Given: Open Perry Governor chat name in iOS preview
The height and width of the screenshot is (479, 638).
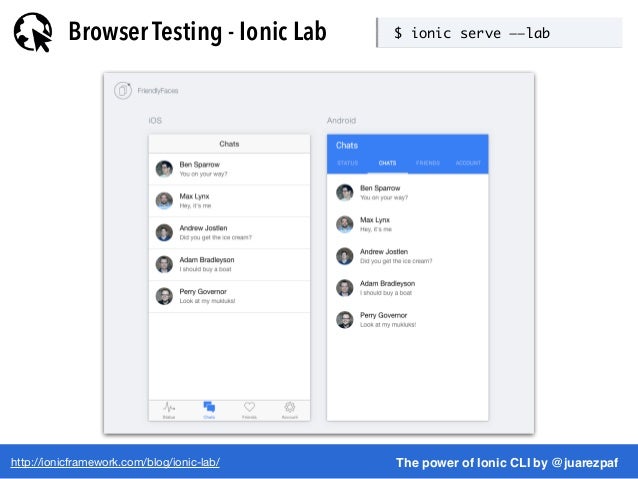Looking at the screenshot, I should click(x=203, y=291).
